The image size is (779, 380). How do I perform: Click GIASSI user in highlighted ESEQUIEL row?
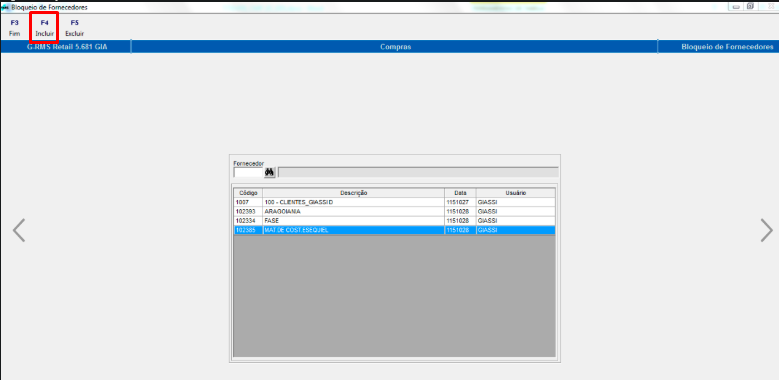516,230
